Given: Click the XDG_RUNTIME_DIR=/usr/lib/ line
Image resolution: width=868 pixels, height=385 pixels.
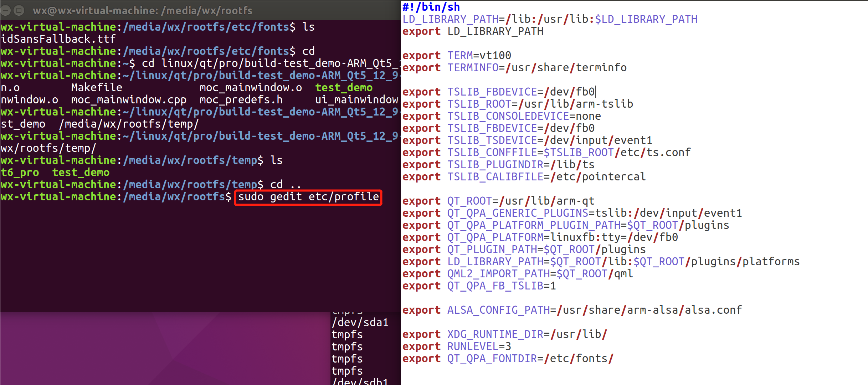Looking at the screenshot, I should pos(505,334).
